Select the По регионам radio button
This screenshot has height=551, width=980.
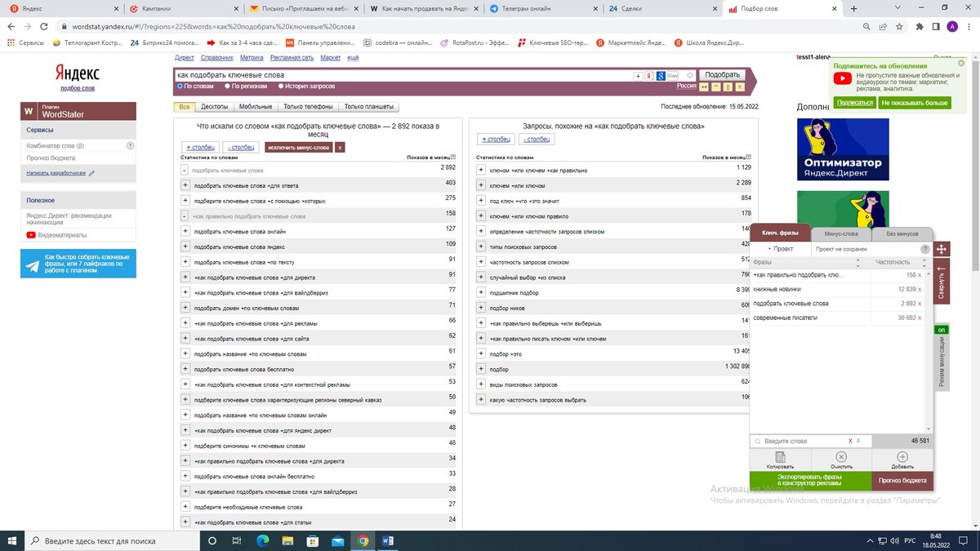click(228, 86)
